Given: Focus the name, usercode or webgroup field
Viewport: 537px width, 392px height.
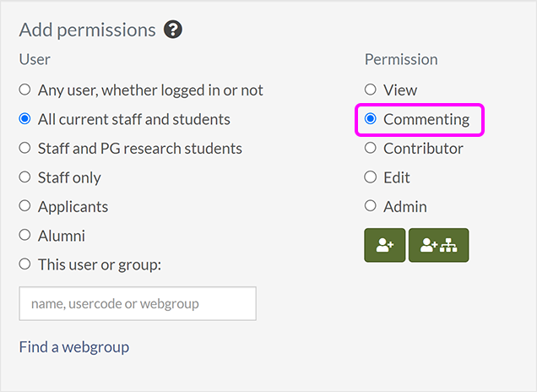Looking at the screenshot, I should point(138,303).
